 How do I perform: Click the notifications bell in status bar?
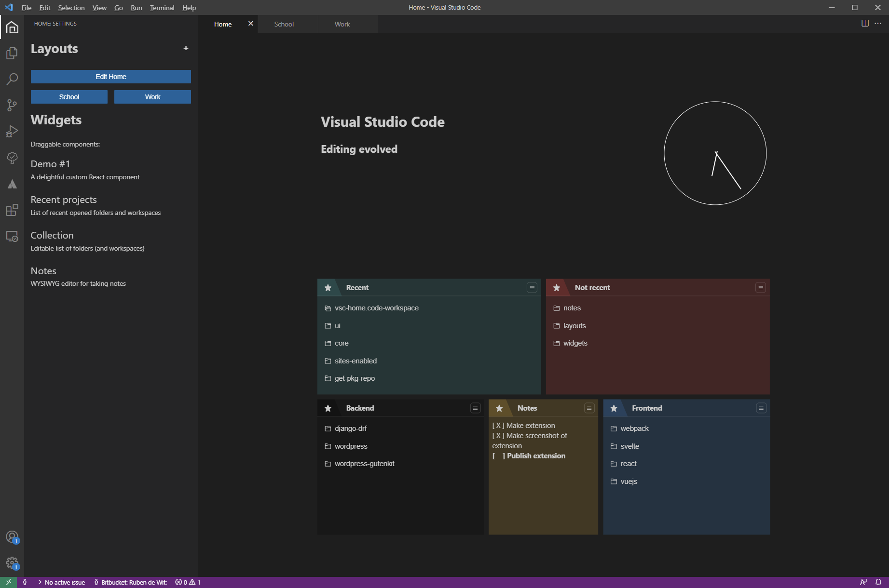878,582
